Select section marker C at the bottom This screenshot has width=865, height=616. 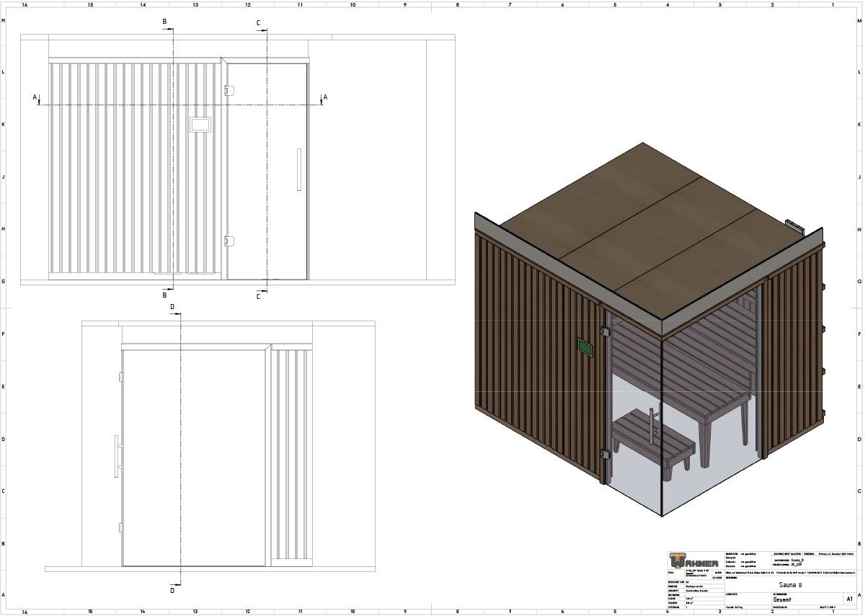pyautogui.click(x=258, y=296)
